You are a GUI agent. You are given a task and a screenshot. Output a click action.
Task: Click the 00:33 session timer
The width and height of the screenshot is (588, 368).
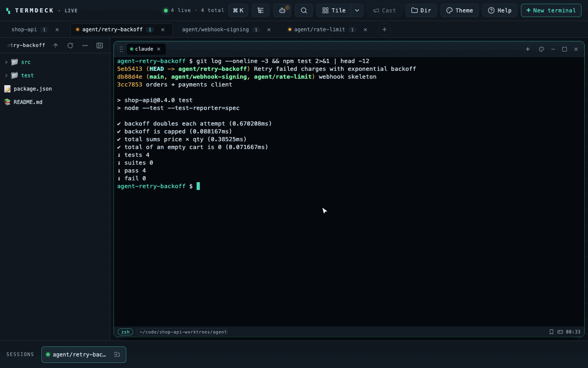coord(573,332)
